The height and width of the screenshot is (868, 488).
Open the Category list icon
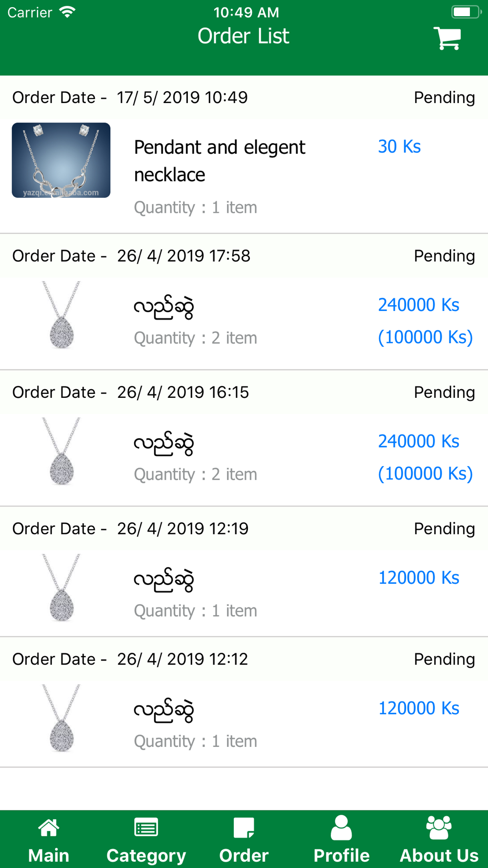[146, 827]
